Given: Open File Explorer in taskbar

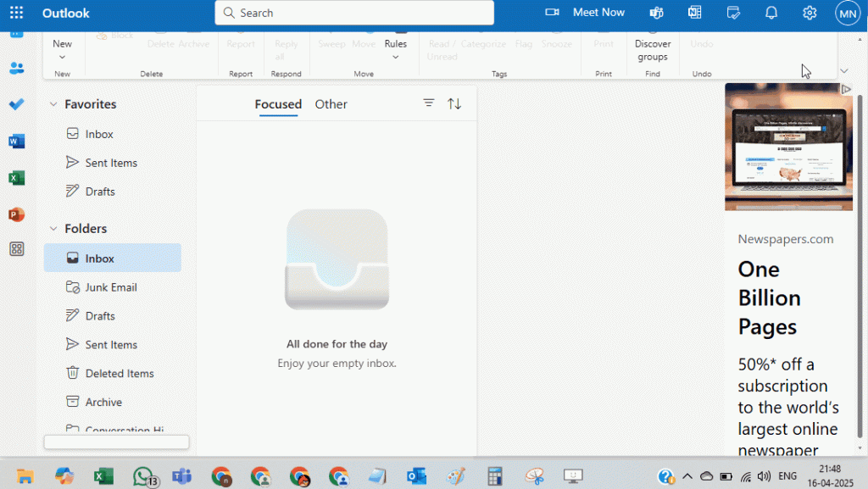Looking at the screenshot, I should coord(25,475).
